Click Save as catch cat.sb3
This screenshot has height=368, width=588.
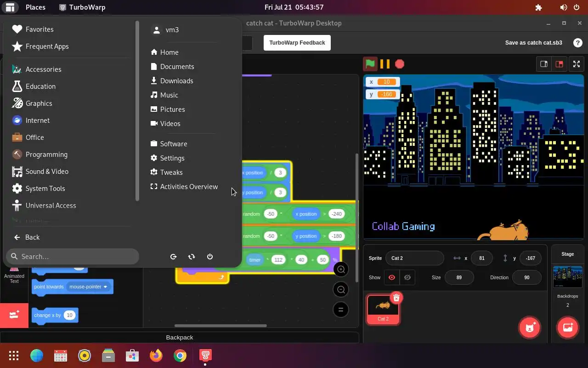click(x=533, y=43)
